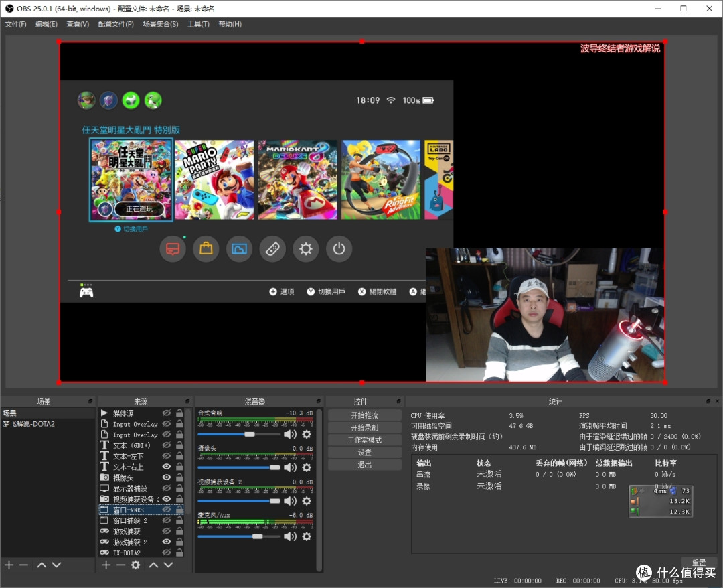Open 摄像头 mixer channel settings gear
The width and height of the screenshot is (723, 588).
307,467
